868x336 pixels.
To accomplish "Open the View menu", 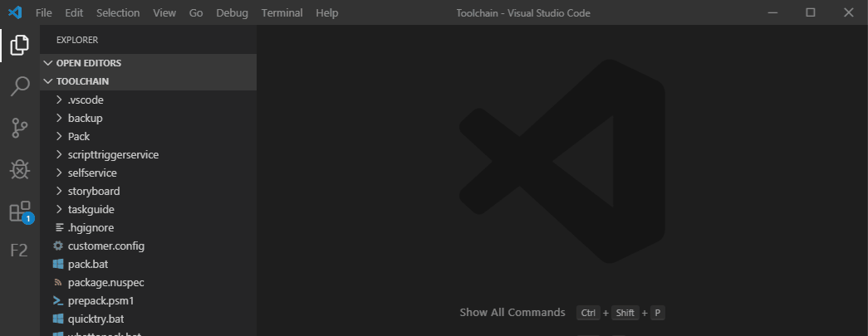I will [164, 12].
